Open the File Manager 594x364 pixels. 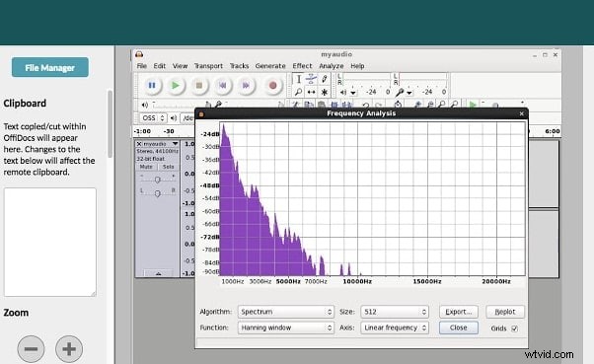coord(50,67)
